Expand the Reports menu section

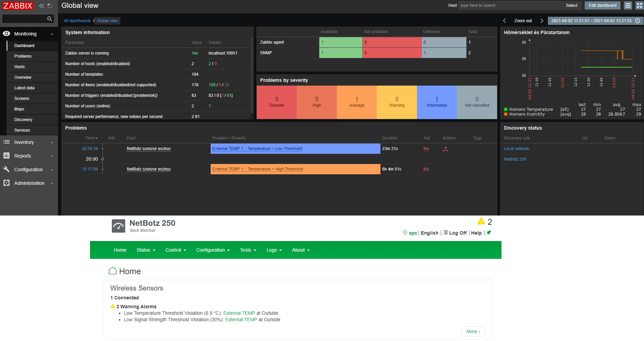(x=52, y=156)
